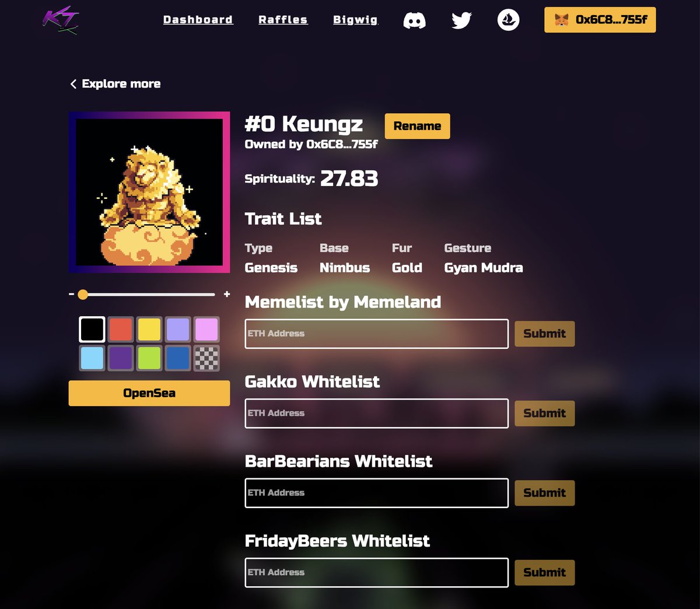Click the OpenSea button below the swatches
This screenshot has height=609, width=700.
[149, 393]
